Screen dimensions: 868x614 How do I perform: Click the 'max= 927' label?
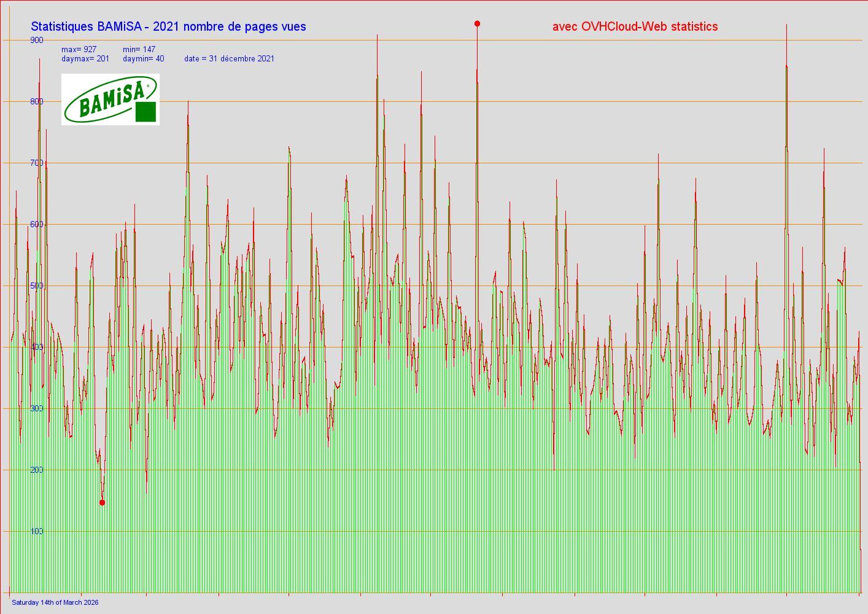click(79, 49)
